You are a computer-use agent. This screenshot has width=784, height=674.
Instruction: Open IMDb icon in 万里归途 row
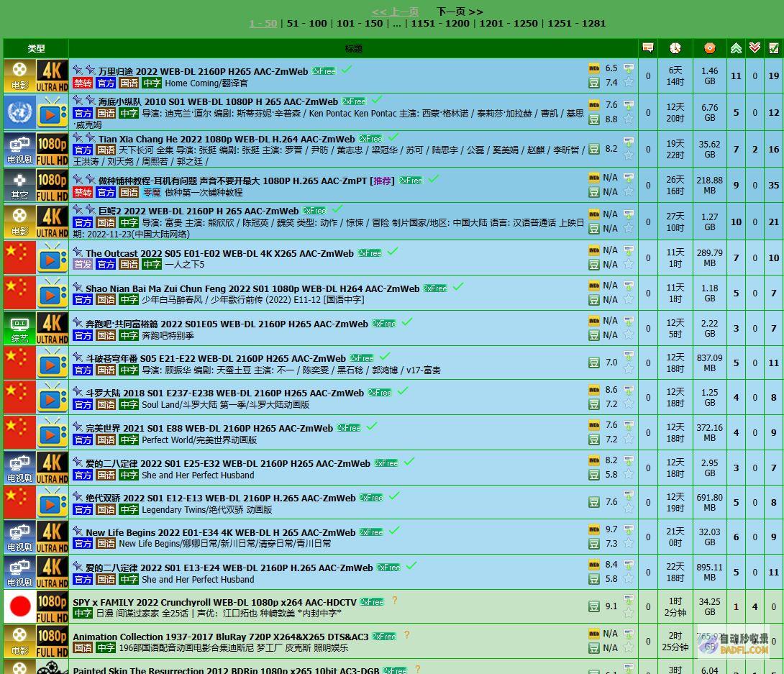[x=594, y=68]
